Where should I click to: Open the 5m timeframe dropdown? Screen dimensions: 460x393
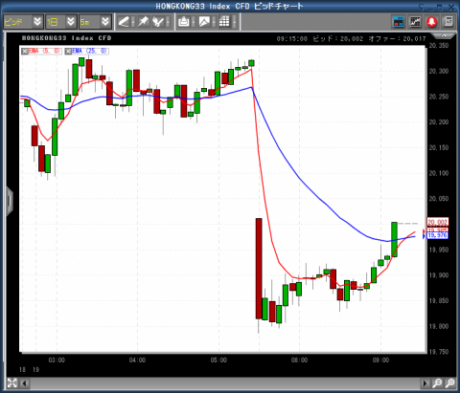[x=105, y=22]
